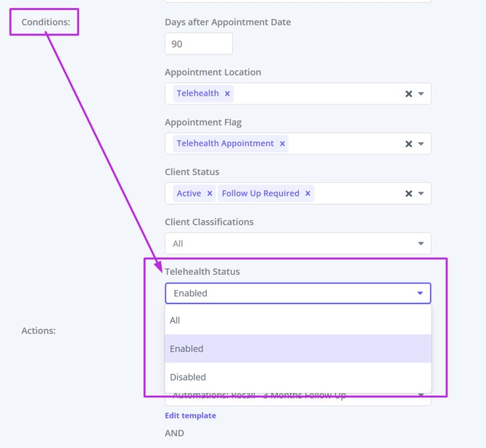The height and width of the screenshot is (448, 486).
Task: Expand the Automations Recall template dropdown arrow
Action: pos(421,396)
